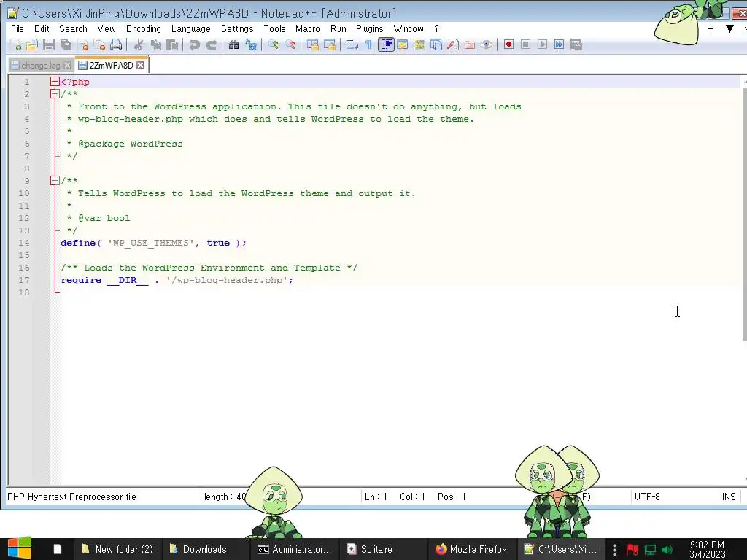Screen dimensions: 747x560
Task: Click the Zoom Out magnifier icon
Action: tap(290, 44)
